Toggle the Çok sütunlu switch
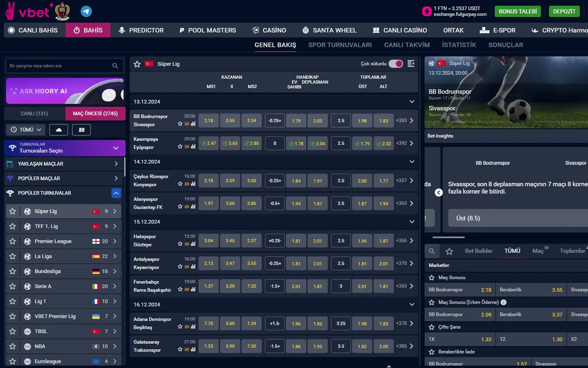The height and width of the screenshot is (368, 588). pyautogui.click(x=396, y=63)
